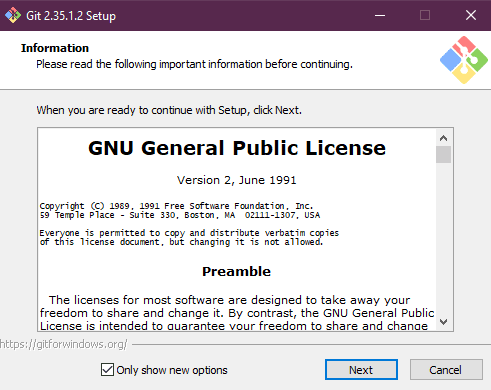Click the 'Only show new options' label text
The height and width of the screenshot is (390, 491).
[172, 370]
